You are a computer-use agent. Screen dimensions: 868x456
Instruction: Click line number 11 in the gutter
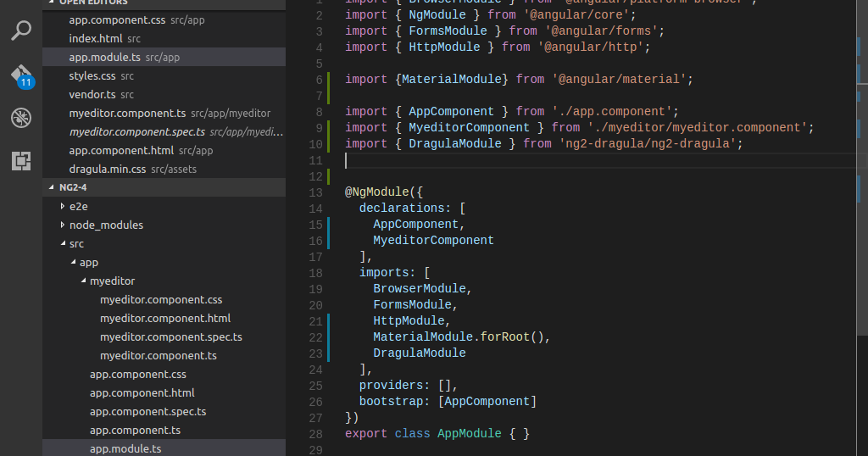coord(315,160)
